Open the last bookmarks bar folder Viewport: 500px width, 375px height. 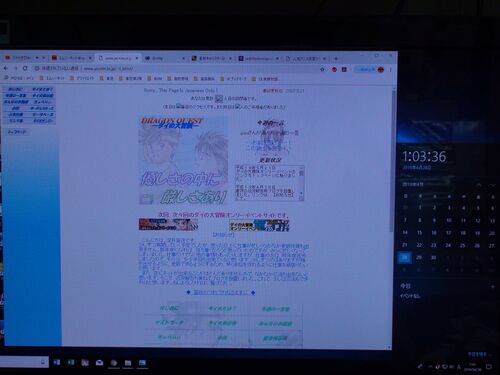coord(265,79)
